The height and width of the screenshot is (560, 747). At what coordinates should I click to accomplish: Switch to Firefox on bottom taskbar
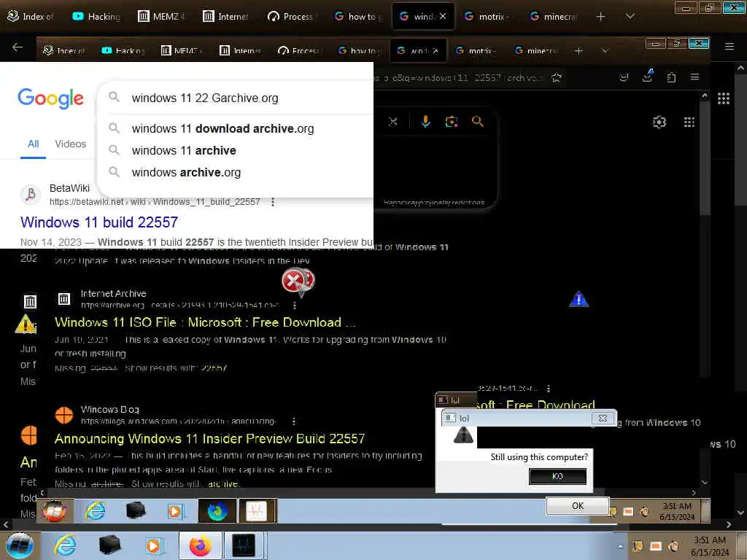[200, 545]
